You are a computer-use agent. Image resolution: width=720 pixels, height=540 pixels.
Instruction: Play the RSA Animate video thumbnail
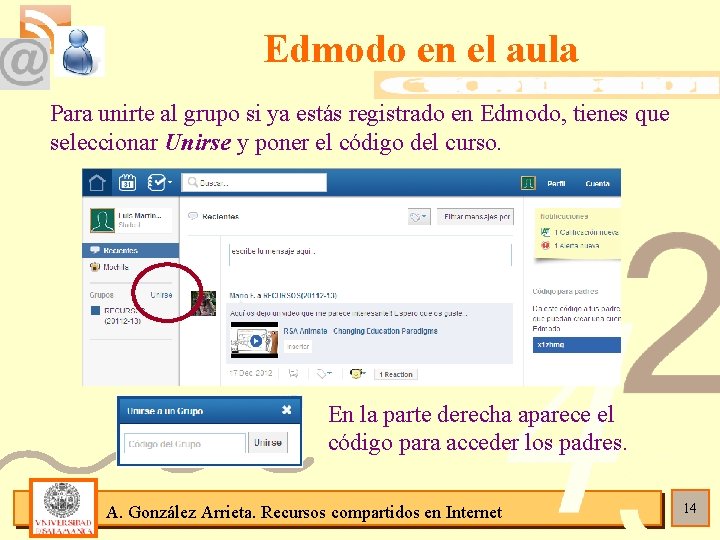[x=254, y=340]
